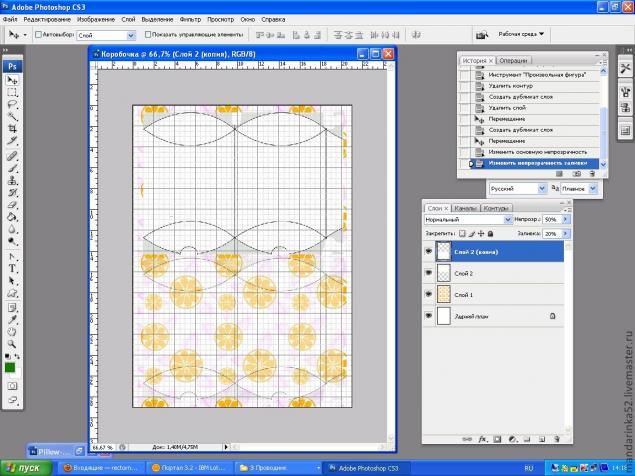Select the History Brush tool

click(13, 193)
